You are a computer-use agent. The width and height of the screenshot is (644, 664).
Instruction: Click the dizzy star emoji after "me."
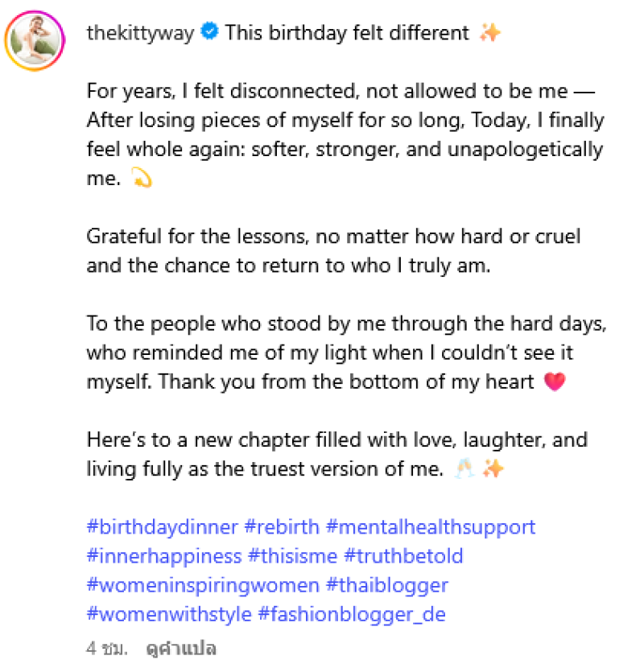[141, 179]
